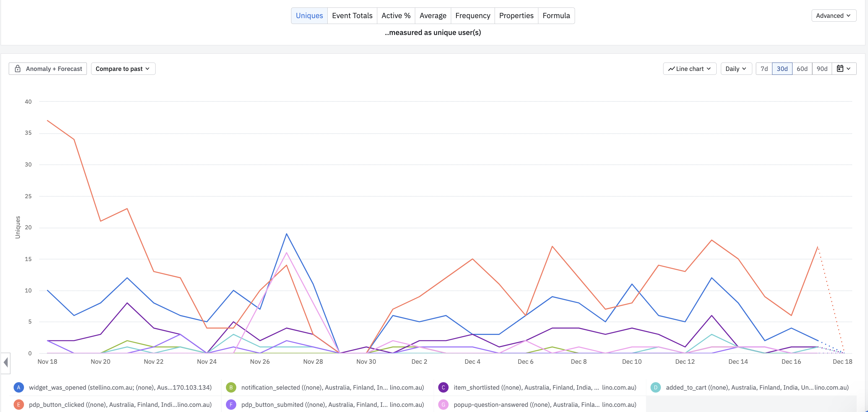
Task: Select the 7d time range
Action: (764, 69)
